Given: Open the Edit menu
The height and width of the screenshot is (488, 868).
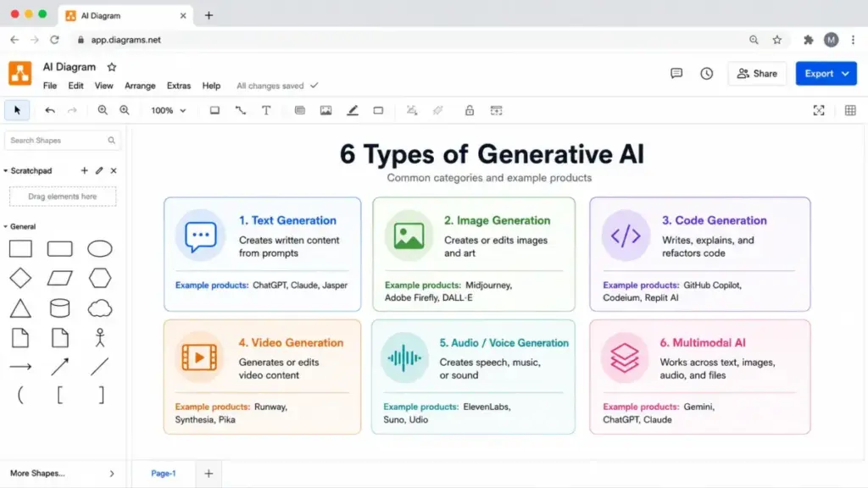Looking at the screenshot, I should pyautogui.click(x=75, y=86).
